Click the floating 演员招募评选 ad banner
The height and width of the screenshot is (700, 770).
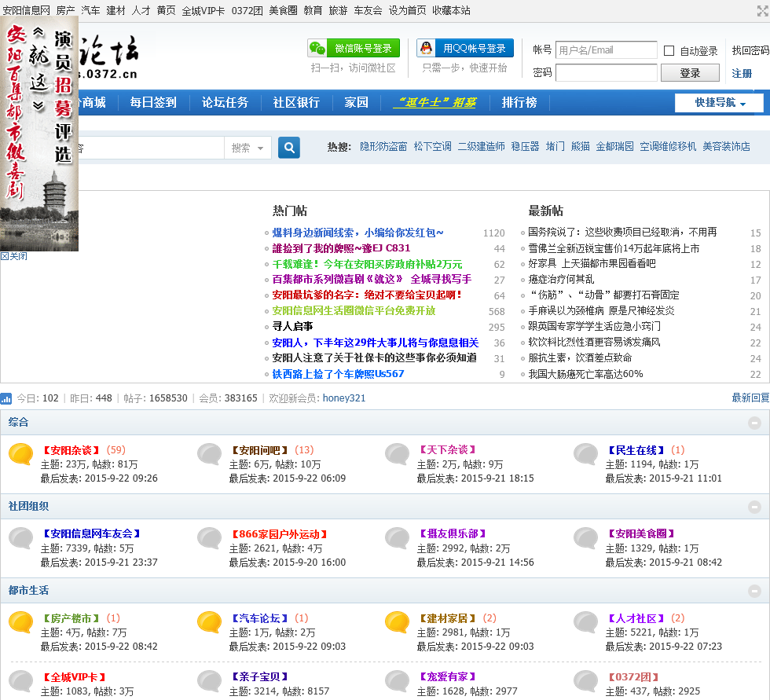[39, 134]
